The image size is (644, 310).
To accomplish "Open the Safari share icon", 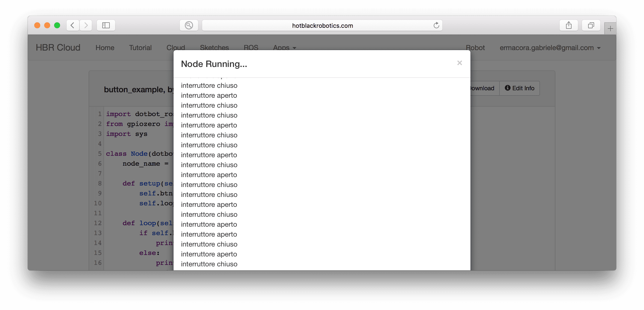I will coord(569,25).
